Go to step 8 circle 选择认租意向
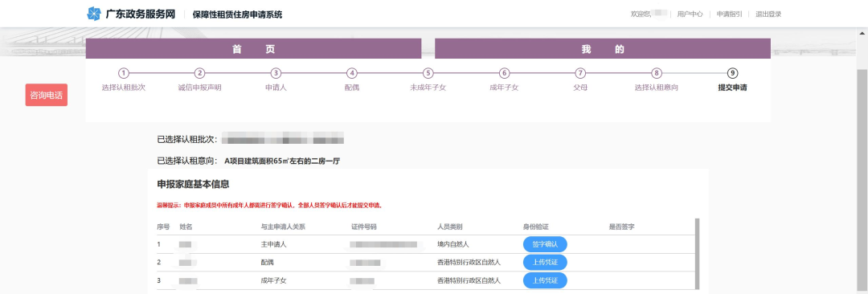The width and height of the screenshot is (868, 294). (656, 73)
